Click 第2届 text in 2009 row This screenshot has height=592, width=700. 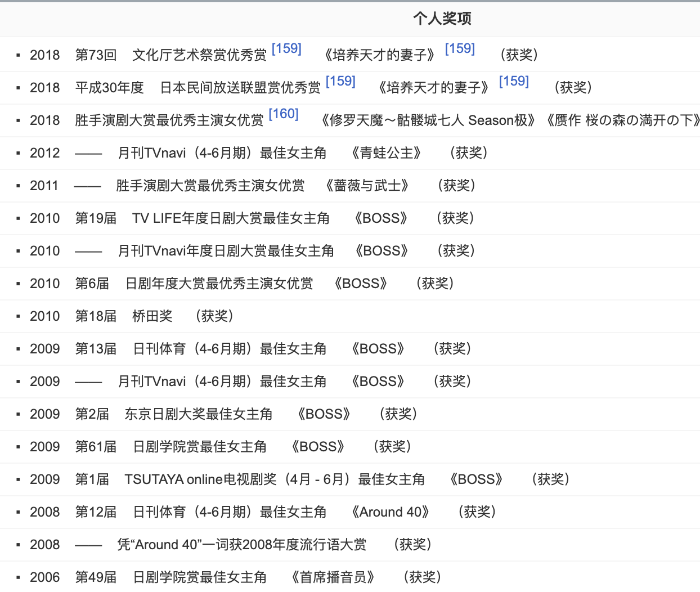(92, 414)
